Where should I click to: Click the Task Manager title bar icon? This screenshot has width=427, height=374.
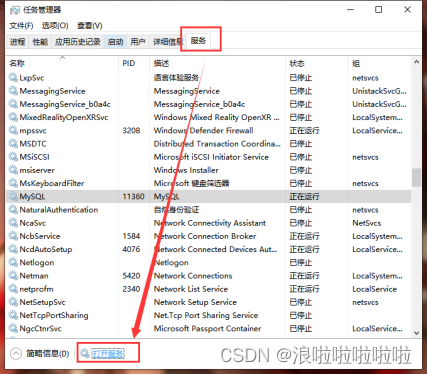pos(15,10)
